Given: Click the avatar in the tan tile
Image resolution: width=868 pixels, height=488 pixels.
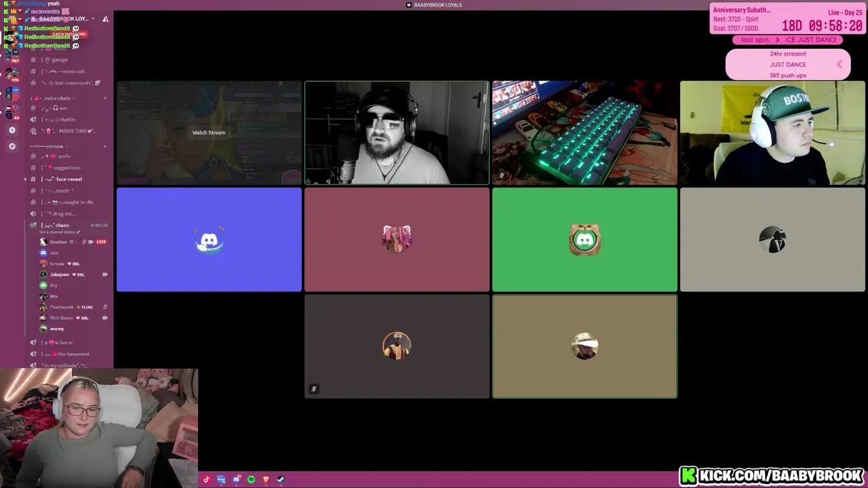Looking at the screenshot, I should [x=585, y=346].
